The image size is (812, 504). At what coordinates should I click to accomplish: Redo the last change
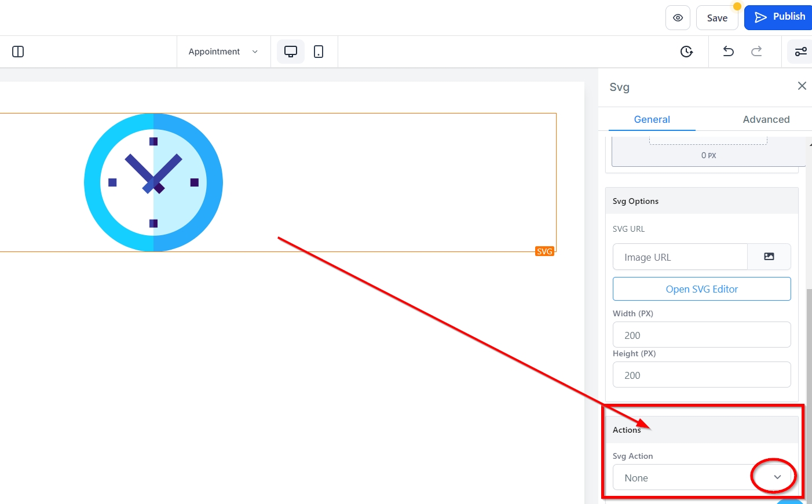click(756, 52)
